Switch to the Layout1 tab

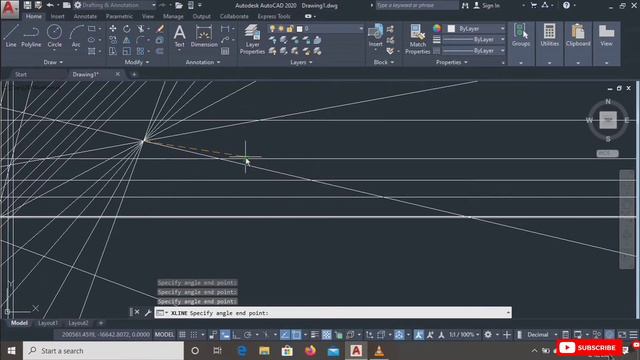pos(48,323)
